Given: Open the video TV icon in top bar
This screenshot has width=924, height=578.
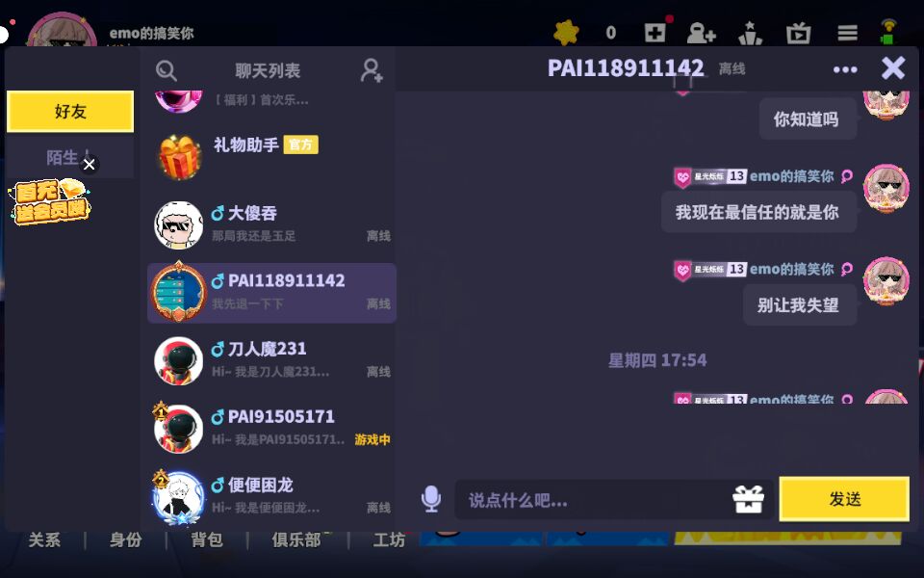Looking at the screenshot, I should [x=799, y=33].
